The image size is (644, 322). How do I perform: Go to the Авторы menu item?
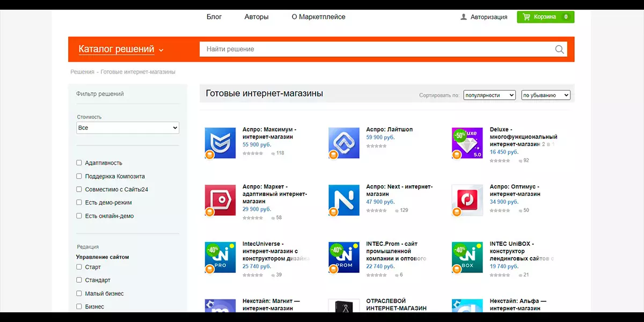[x=257, y=17]
